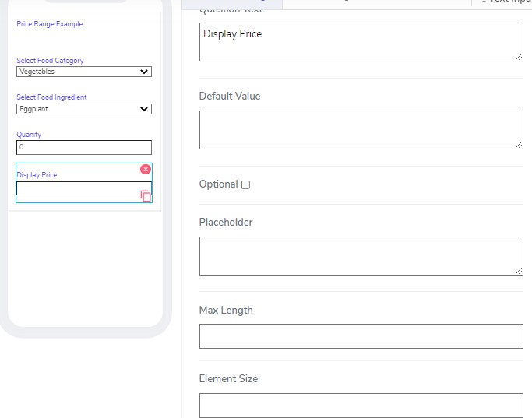532x418 pixels.
Task: Focus the Placeholder text area
Action: [x=361, y=255]
